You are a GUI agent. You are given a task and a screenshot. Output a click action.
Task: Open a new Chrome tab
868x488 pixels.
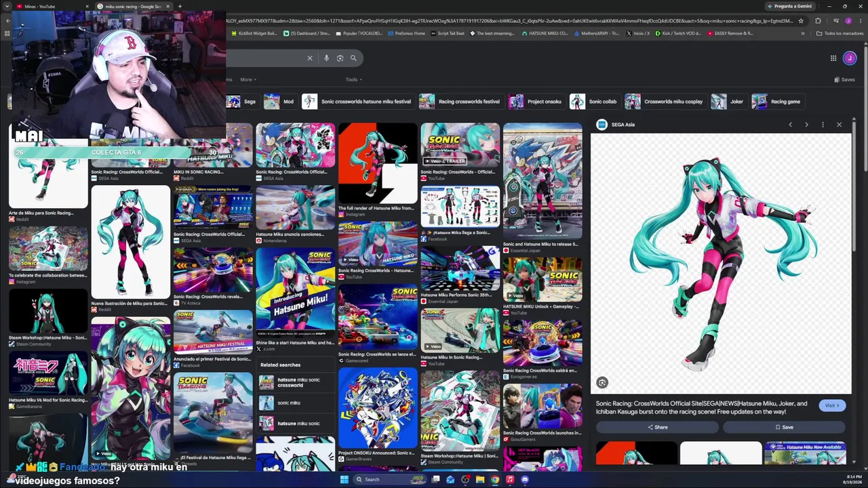(180, 7)
